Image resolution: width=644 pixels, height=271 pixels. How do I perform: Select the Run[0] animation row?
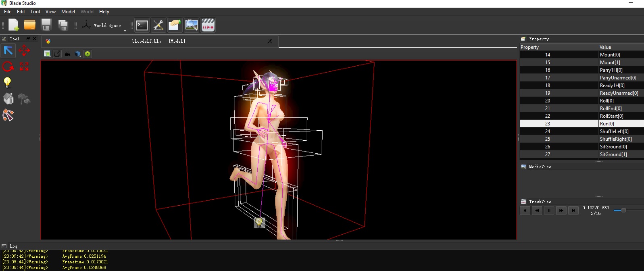pos(581,124)
